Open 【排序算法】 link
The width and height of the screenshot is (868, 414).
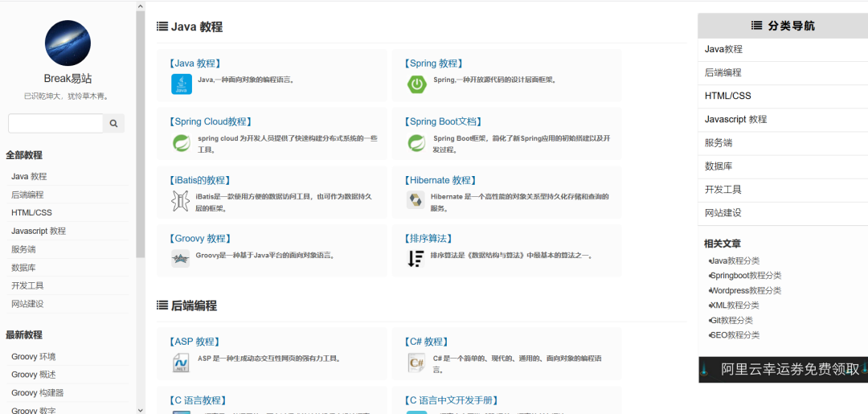[x=428, y=239]
